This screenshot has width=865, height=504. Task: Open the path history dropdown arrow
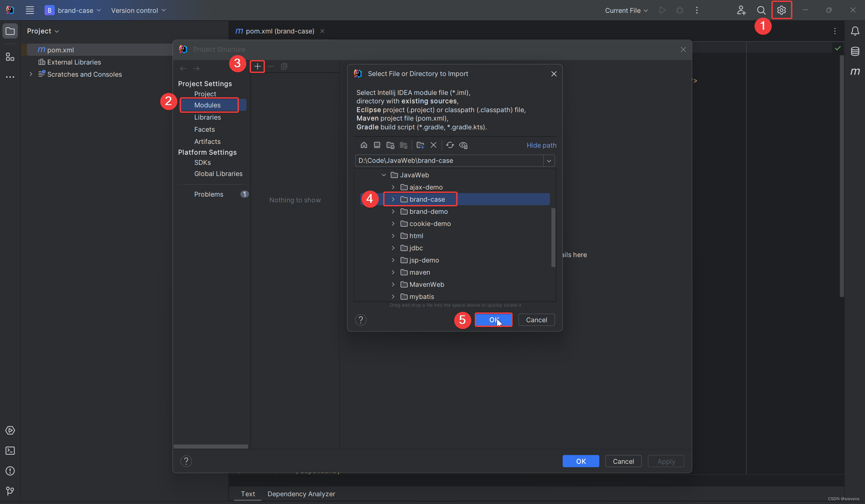[x=549, y=161]
